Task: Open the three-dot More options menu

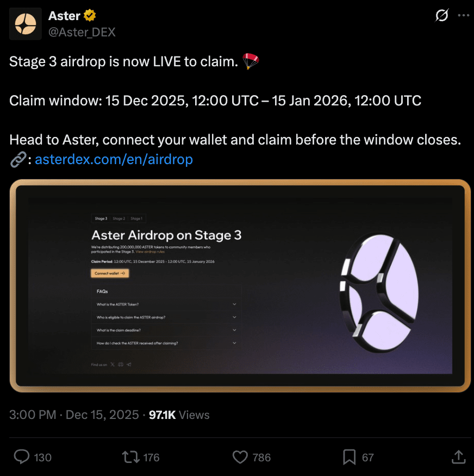Action: 463,16
